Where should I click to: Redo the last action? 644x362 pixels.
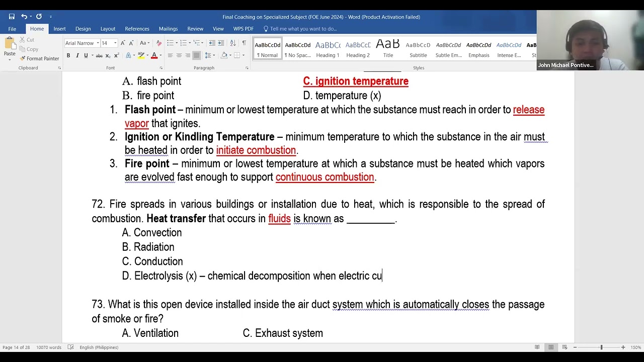click(x=39, y=17)
